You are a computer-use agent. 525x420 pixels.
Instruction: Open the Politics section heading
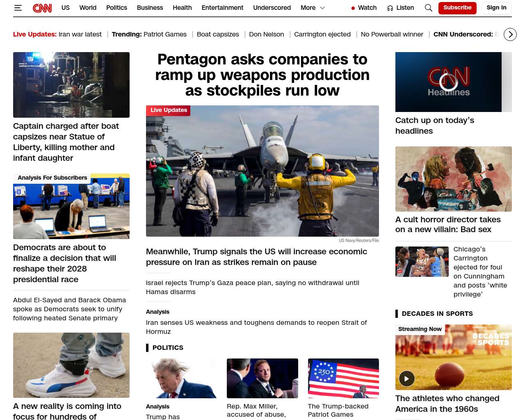click(168, 348)
